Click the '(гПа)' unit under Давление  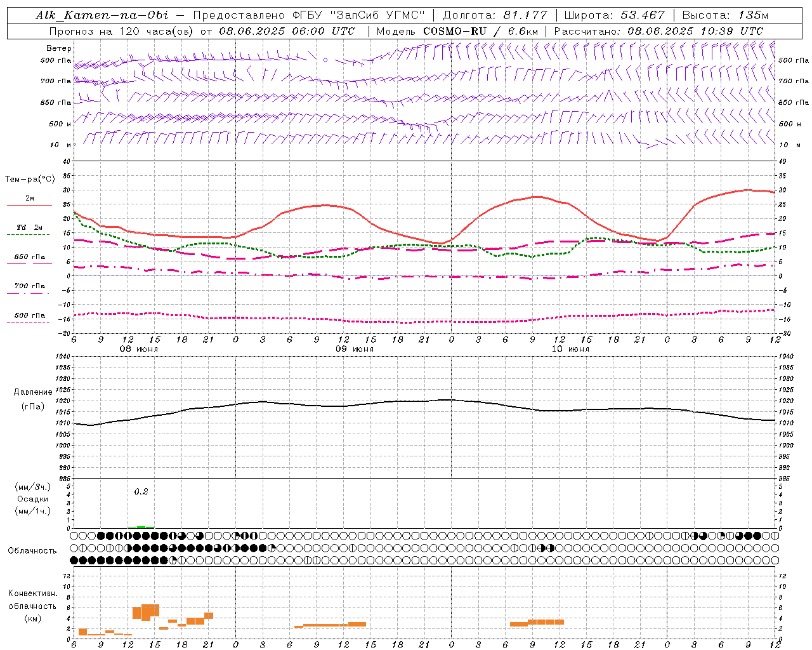point(33,407)
